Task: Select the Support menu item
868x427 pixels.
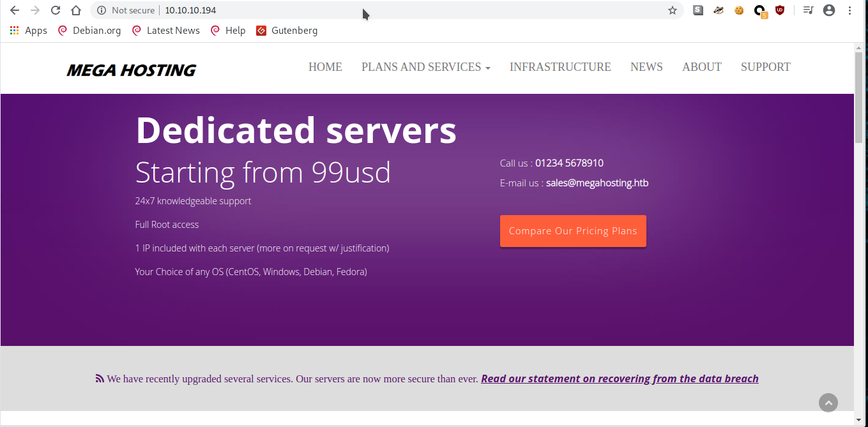Action: click(x=765, y=67)
